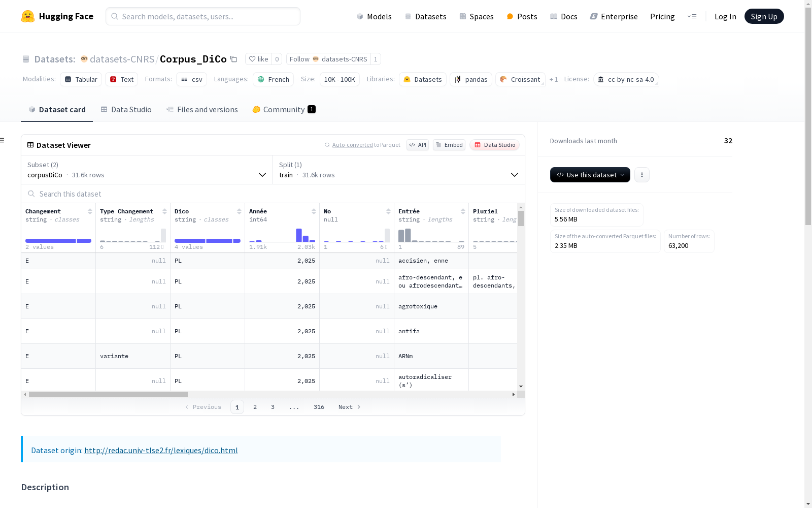Viewport: 812px width, 508px height.
Task: Show the +1 additional libraries
Action: (x=554, y=79)
